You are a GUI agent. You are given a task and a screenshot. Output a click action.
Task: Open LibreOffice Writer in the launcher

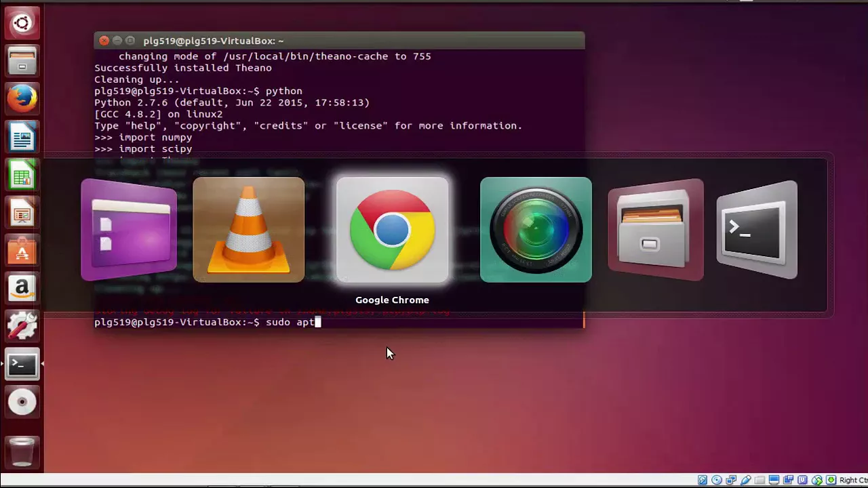coord(22,138)
